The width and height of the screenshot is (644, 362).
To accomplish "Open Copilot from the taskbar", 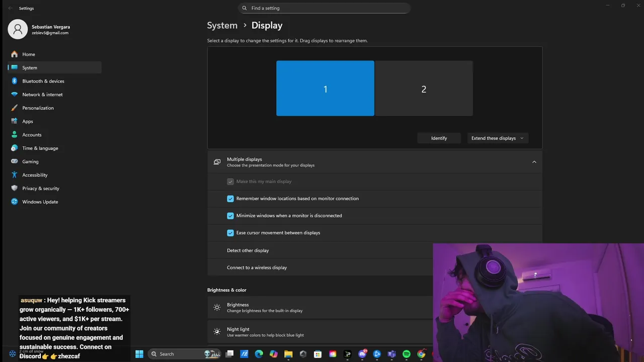I will 273,354.
